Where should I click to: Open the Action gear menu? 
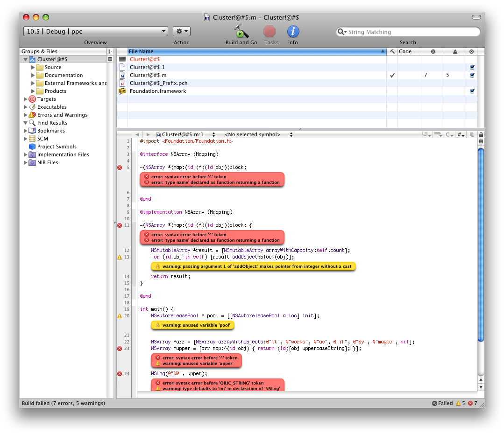(182, 31)
